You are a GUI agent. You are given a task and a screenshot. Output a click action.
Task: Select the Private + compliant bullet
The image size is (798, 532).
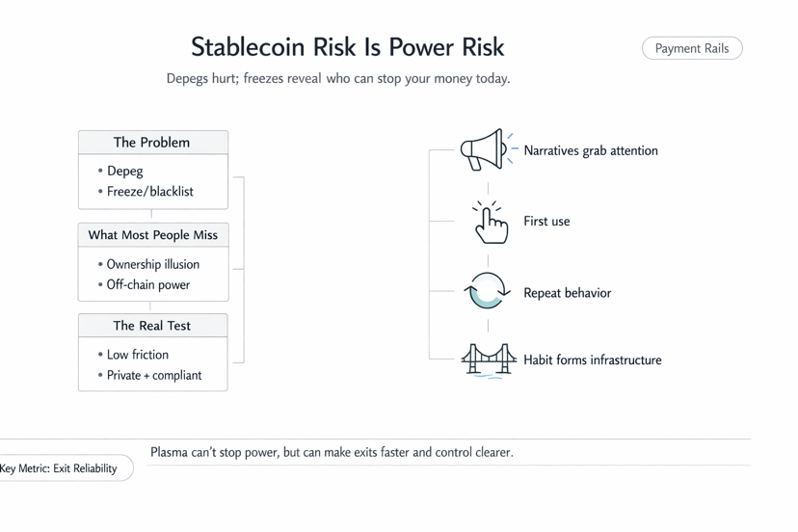coord(153,376)
